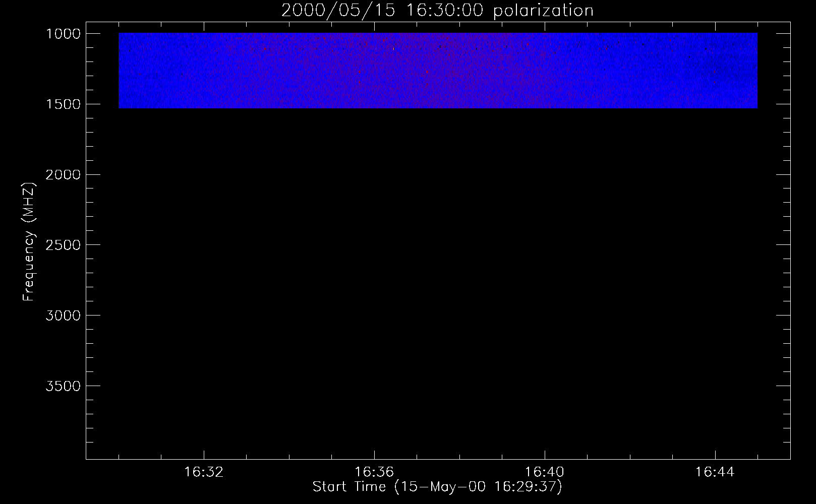The width and height of the screenshot is (816, 504).
Task: Click the 16:36 time axis label
Action: [374, 472]
